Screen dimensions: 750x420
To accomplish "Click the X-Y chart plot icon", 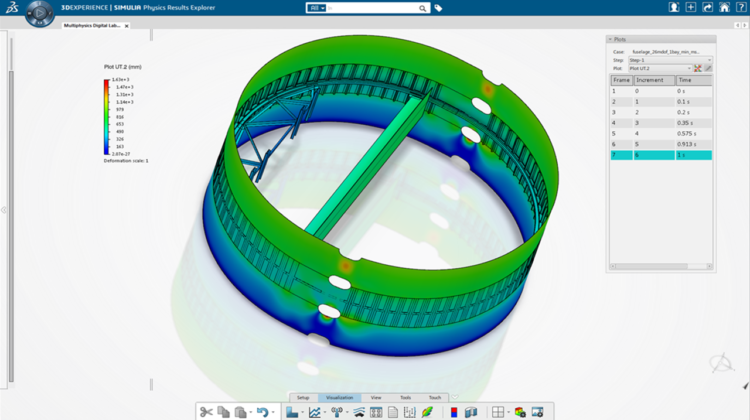I will 315,411.
